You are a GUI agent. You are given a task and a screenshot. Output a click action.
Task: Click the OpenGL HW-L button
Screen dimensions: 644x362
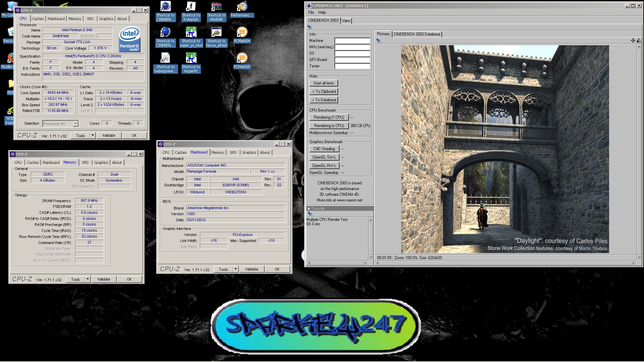(324, 166)
